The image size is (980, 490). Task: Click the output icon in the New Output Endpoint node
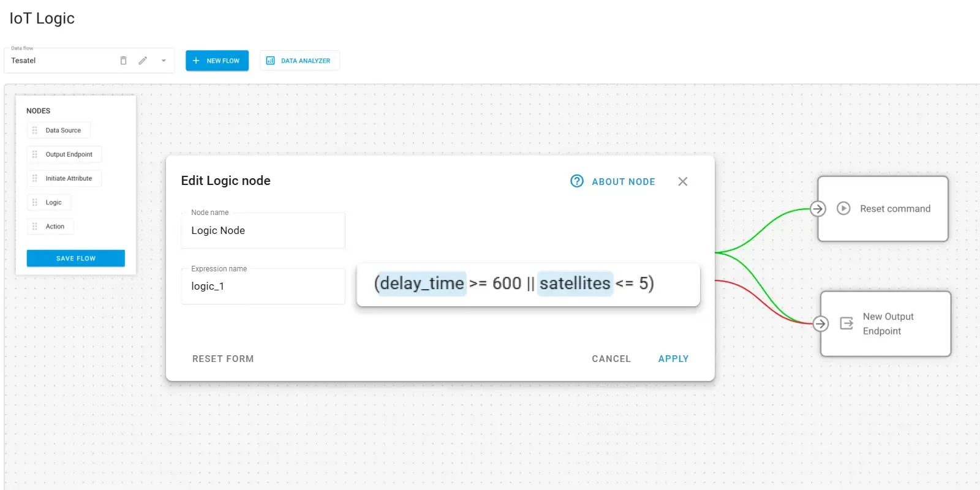tap(845, 323)
